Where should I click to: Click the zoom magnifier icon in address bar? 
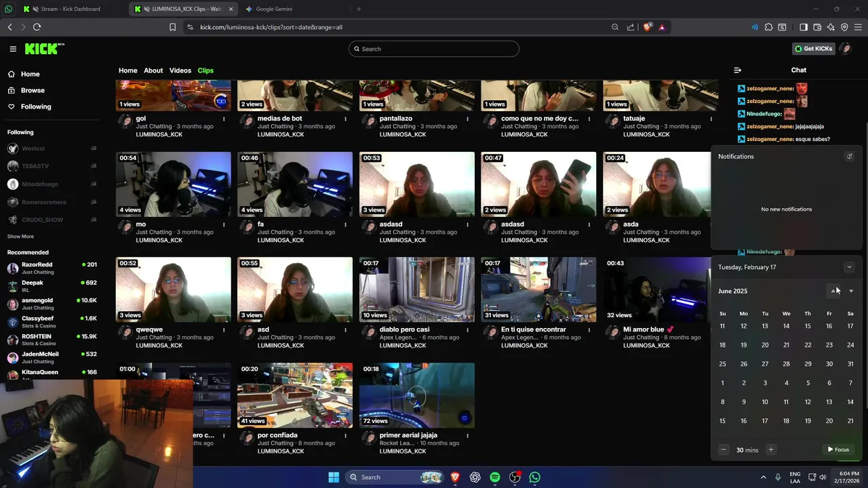pos(615,27)
